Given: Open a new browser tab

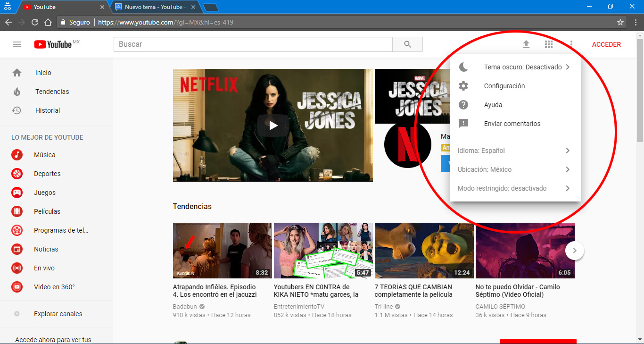Looking at the screenshot, I should click(x=211, y=7).
